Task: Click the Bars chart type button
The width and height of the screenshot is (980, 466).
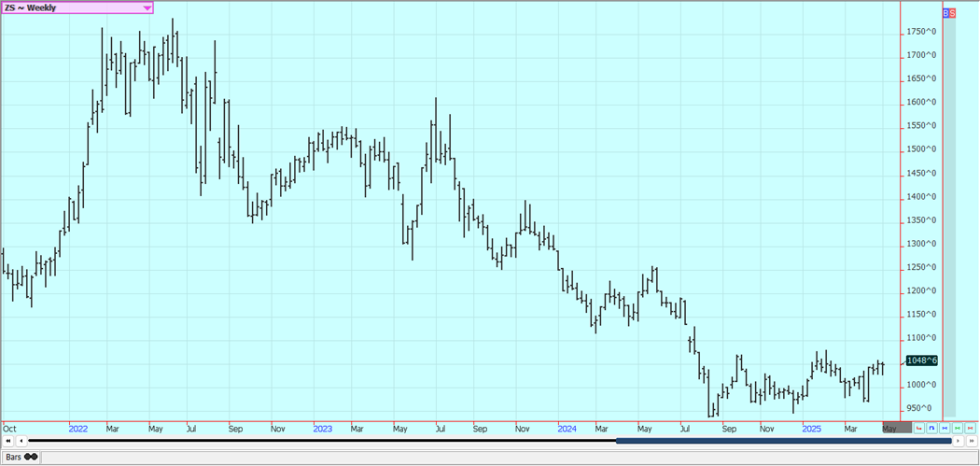Action: pos(21,457)
